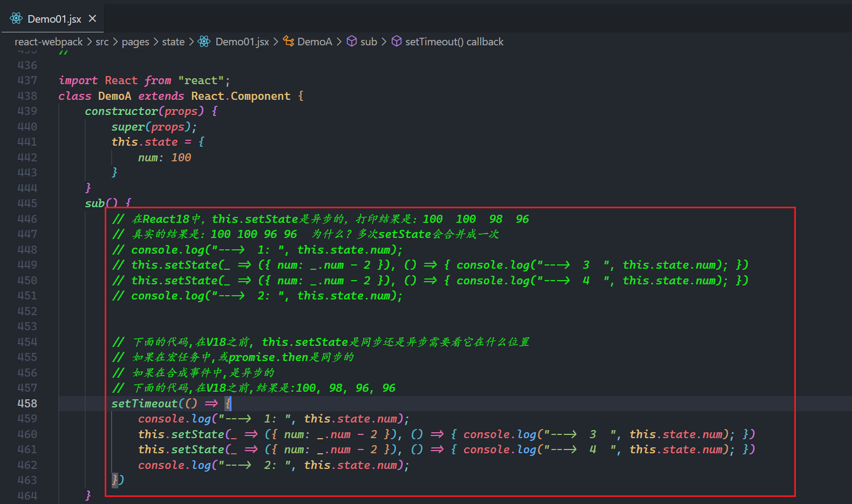Screen dimensions: 852x504
Task: Click the 'extends' keyword on line 438
Action: [161, 96]
